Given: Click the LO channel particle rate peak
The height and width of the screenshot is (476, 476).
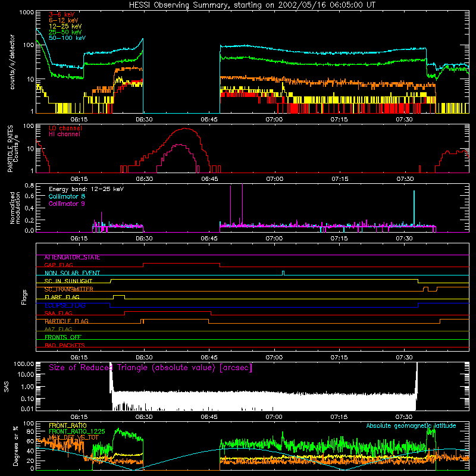Looking at the screenshot, I should click(185, 129).
